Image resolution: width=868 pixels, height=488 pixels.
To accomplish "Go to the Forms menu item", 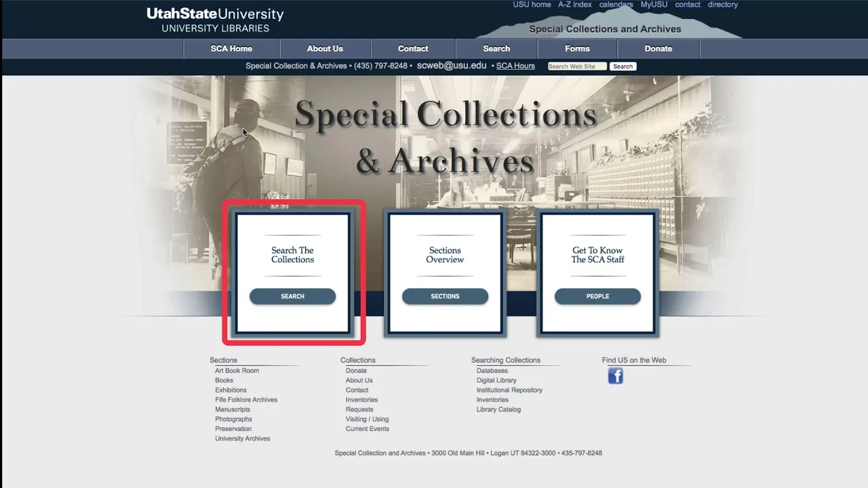I will click(x=577, y=49).
